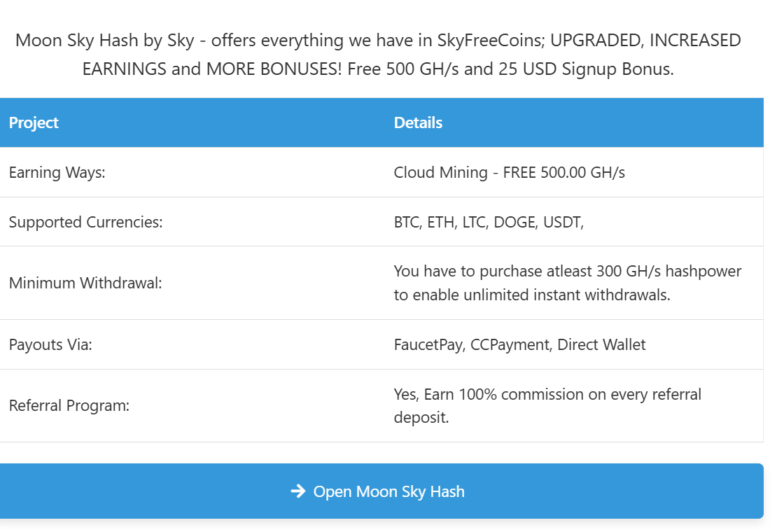Click the Details column header
777x532 pixels.
click(x=418, y=122)
